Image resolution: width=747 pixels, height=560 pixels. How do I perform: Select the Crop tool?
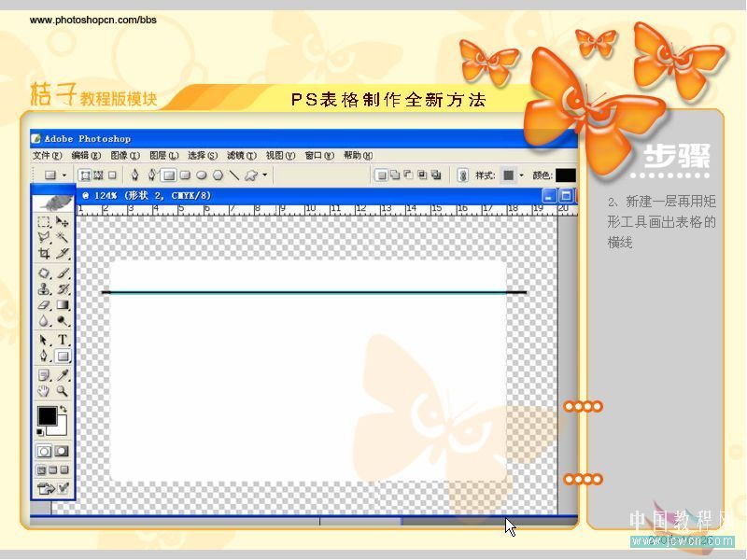pyautogui.click(x=44, y=253)
